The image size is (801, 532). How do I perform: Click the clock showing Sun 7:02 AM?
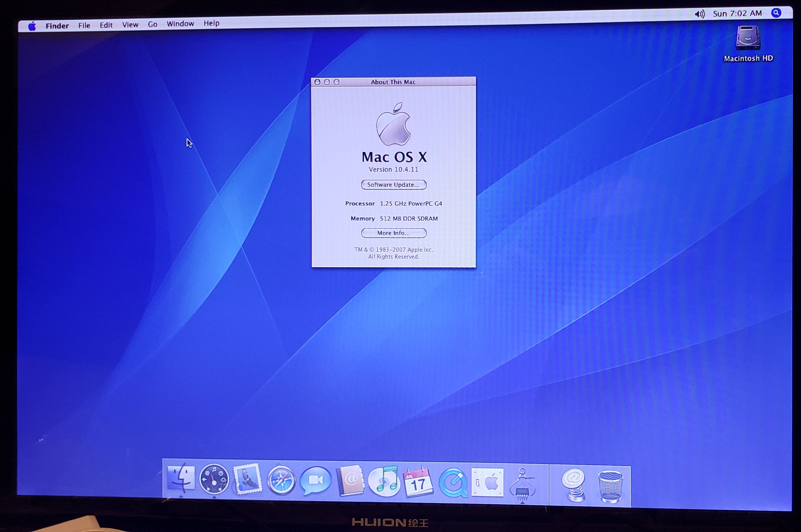(737, 13)
